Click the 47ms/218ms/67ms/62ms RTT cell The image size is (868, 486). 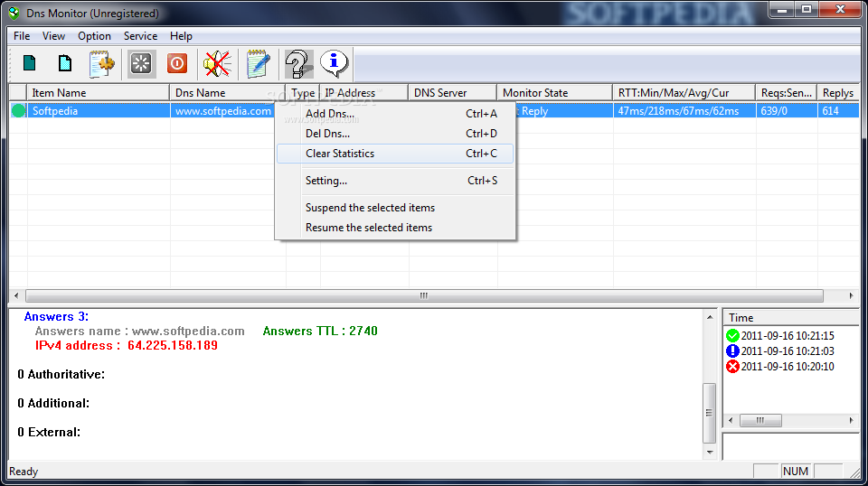tap(684, 110)
